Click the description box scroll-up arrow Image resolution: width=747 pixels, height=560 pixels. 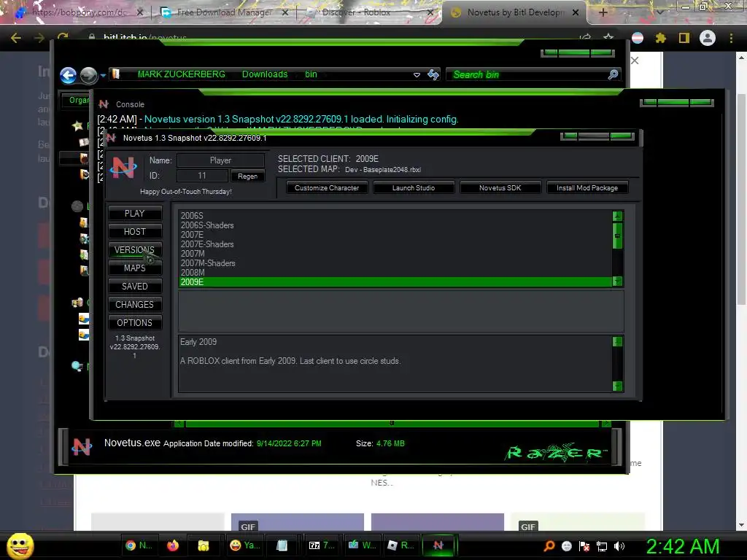click(617, 341)
